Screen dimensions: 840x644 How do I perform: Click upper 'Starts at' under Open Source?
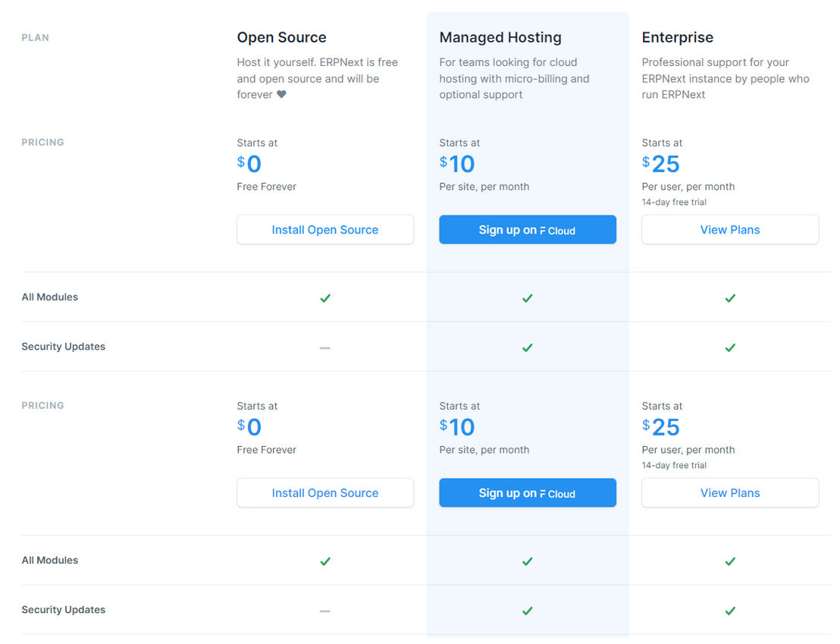tap(257, 143)
